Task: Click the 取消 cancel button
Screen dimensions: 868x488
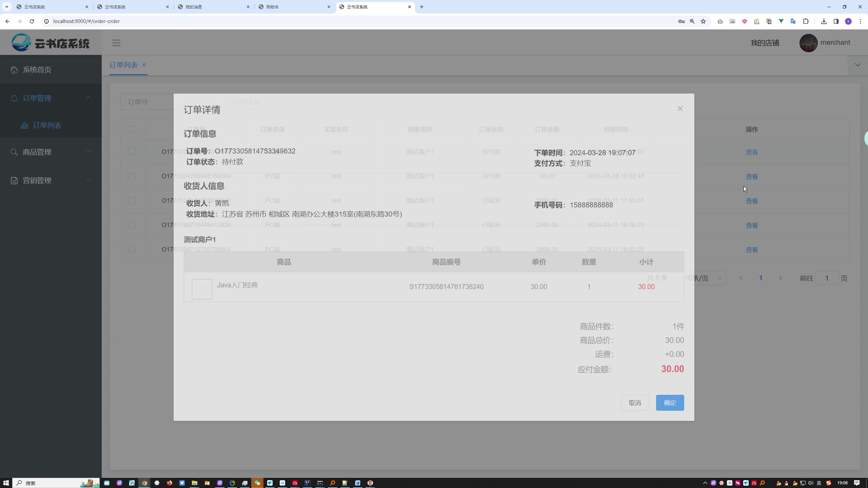Action: pyautogui.click(x=634, y=402)
